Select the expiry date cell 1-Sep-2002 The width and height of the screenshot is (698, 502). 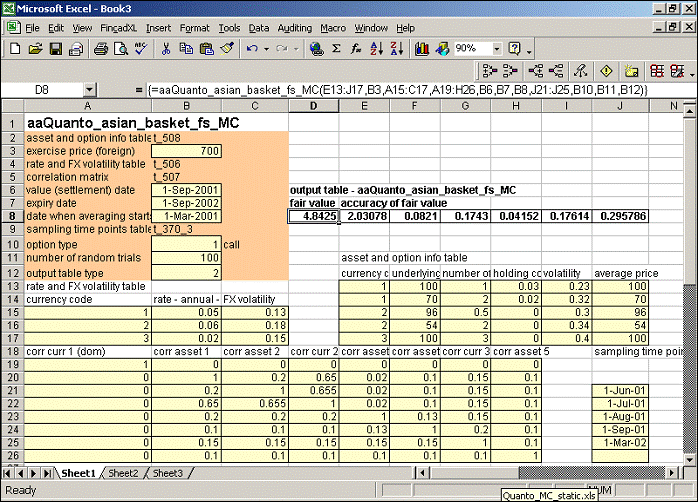coord(187,203)
